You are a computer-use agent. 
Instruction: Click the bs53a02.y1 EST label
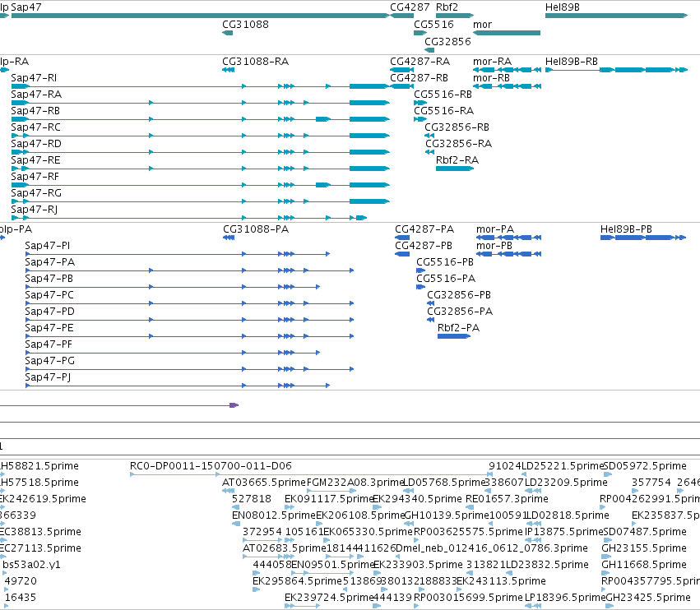[32, 565]
